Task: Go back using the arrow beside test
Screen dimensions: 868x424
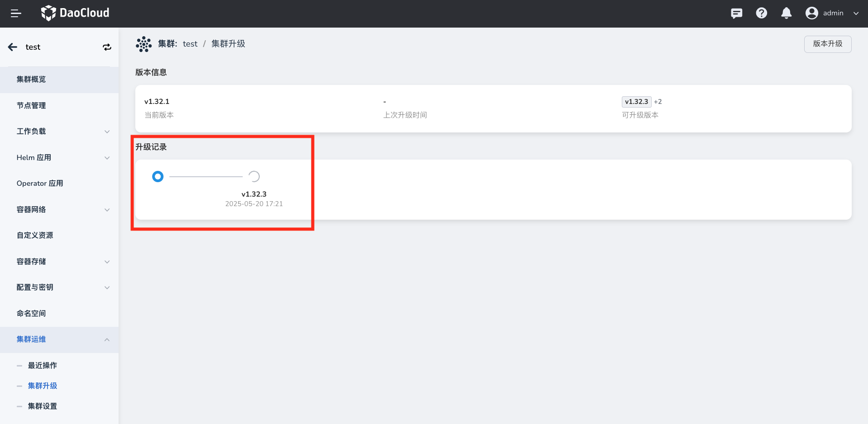Action: [13, 47]
